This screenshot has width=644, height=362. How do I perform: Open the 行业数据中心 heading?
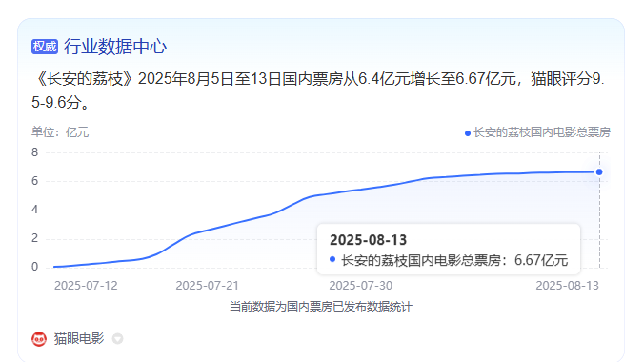115,47
